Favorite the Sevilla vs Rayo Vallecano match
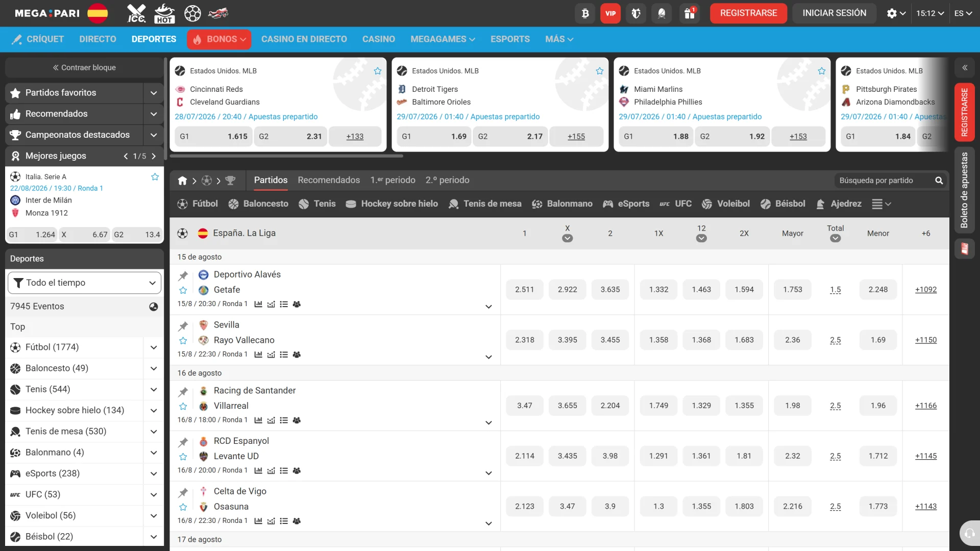The image size is (980, 551). [183, 341]
